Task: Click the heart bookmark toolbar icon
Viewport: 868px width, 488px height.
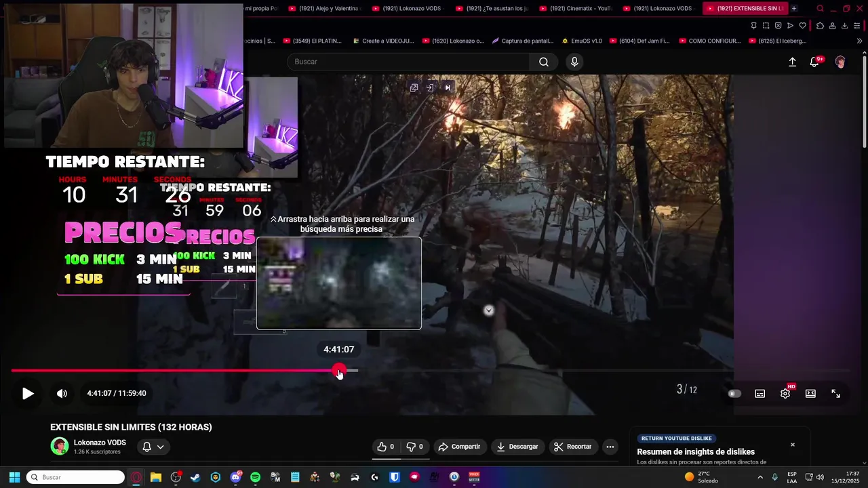Action: (803, 26)
